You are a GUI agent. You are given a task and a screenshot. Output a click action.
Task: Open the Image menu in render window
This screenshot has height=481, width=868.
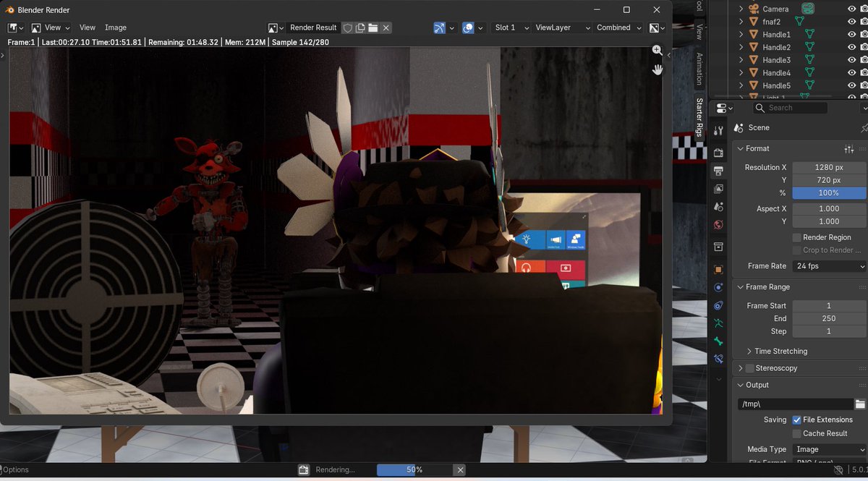click(x=116, y=27)
